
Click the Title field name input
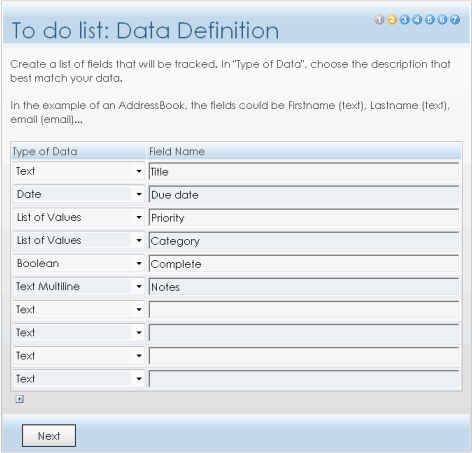pos(304,171)
